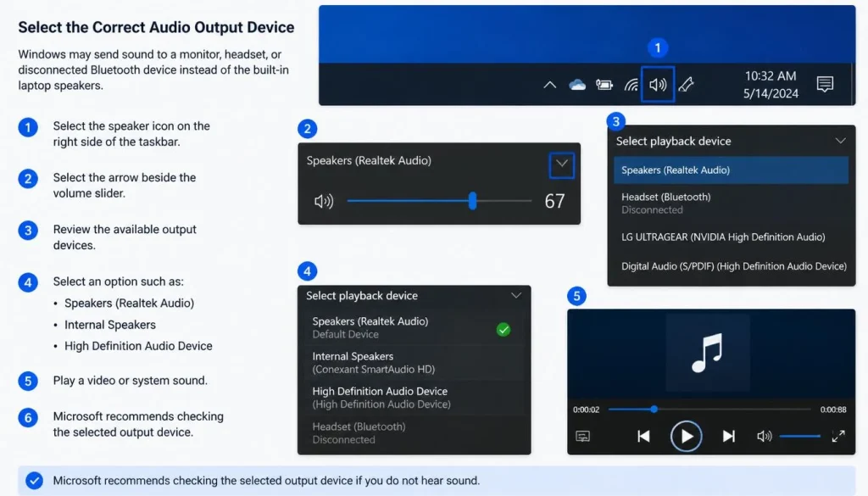Viewport: 868px width, 496px height.
Task: Expand the arrow beside Speakers (Realtek Audio) volume
Action: coord(562,164)
